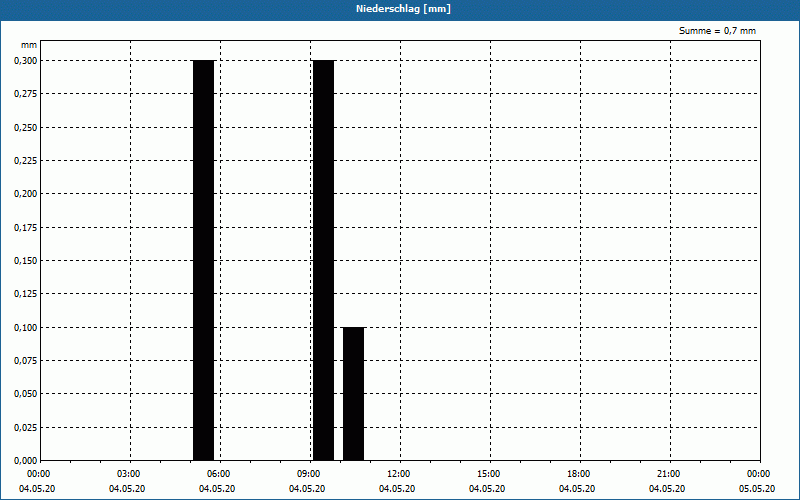The width and height of the screenshot is (800, 500).
Task: Click the 0,025 y-axis label
Action: (26, 428)
